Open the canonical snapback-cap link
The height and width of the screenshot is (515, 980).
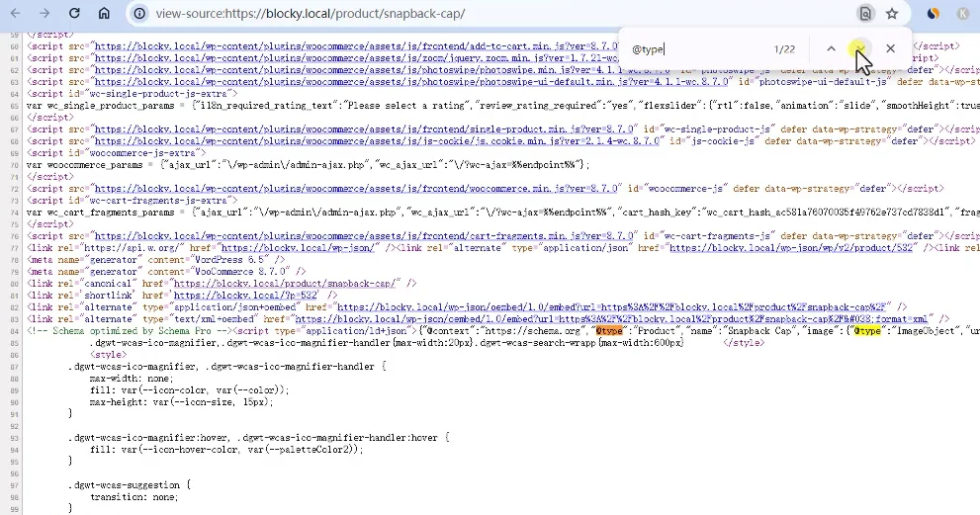(x=285, y=284)
